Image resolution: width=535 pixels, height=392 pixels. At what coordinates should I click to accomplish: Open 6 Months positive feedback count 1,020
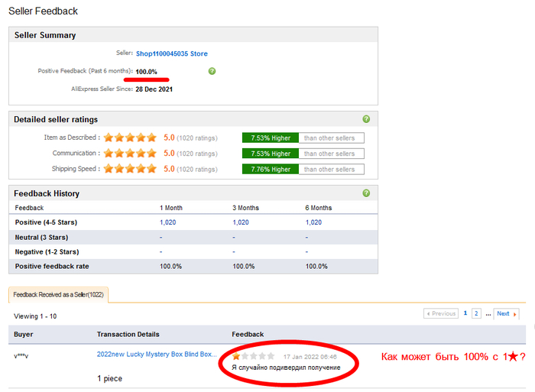coord(313,222)
